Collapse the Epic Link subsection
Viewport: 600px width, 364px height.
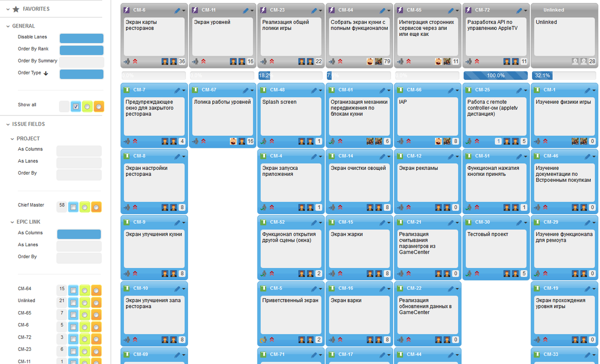tap(12, 222)
